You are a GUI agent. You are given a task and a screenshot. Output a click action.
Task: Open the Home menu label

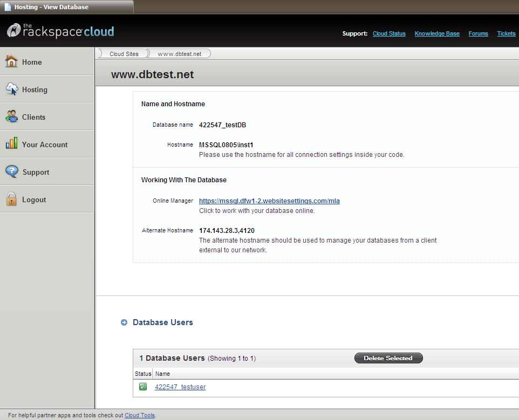click(32, 62)
